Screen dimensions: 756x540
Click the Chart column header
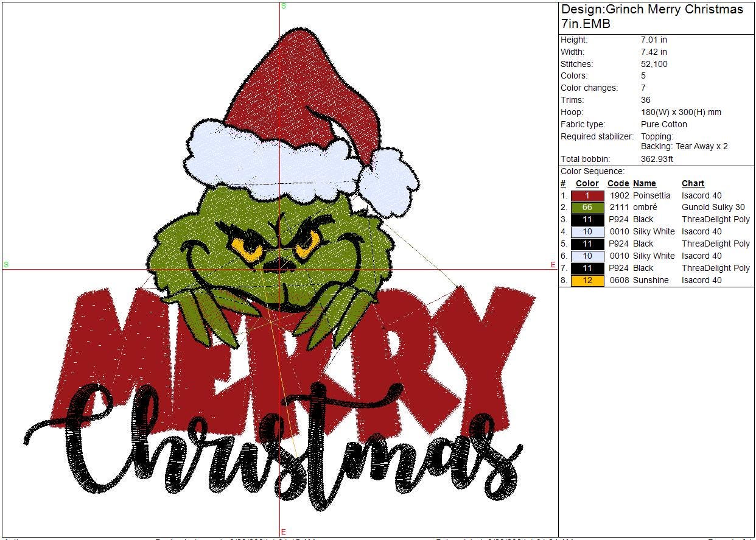point(693,183)
